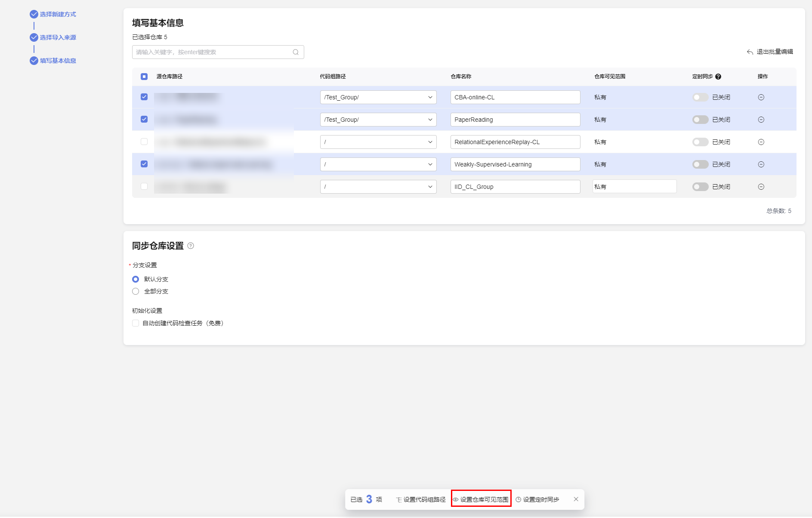Remove the IID_CL_Group repository row
Screen dimensions: 812x518
pyautogui.click(x=761, y=187)
